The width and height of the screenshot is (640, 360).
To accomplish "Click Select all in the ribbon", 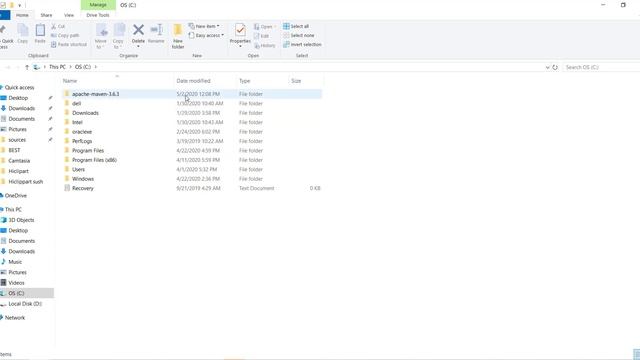I will (x=296, y=26).
